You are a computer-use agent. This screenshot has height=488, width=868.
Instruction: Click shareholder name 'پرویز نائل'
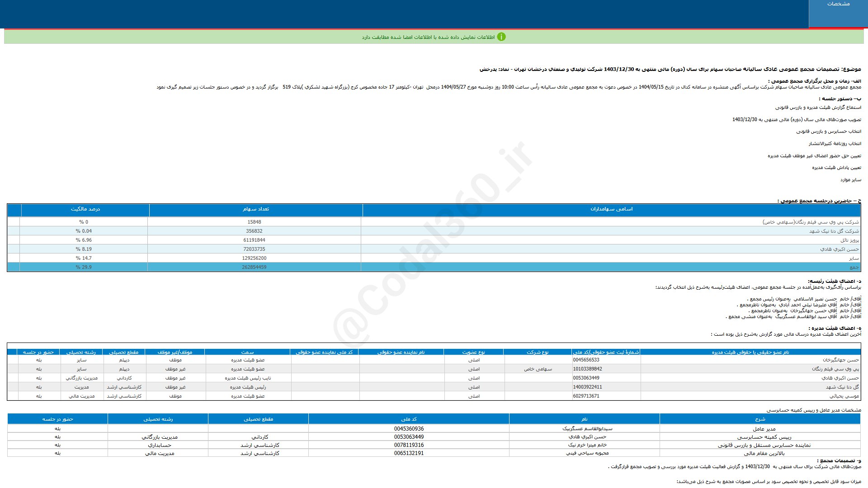[x=849, y=240]
